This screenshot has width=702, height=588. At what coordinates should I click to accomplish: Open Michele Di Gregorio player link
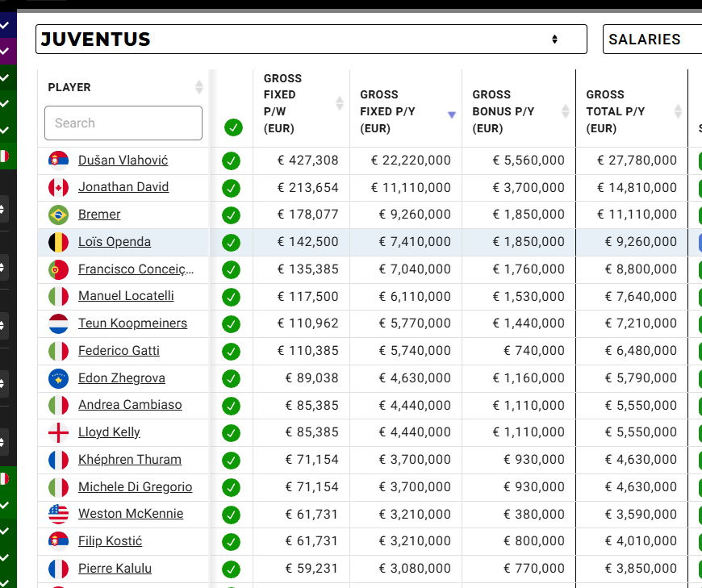[136, 487]
